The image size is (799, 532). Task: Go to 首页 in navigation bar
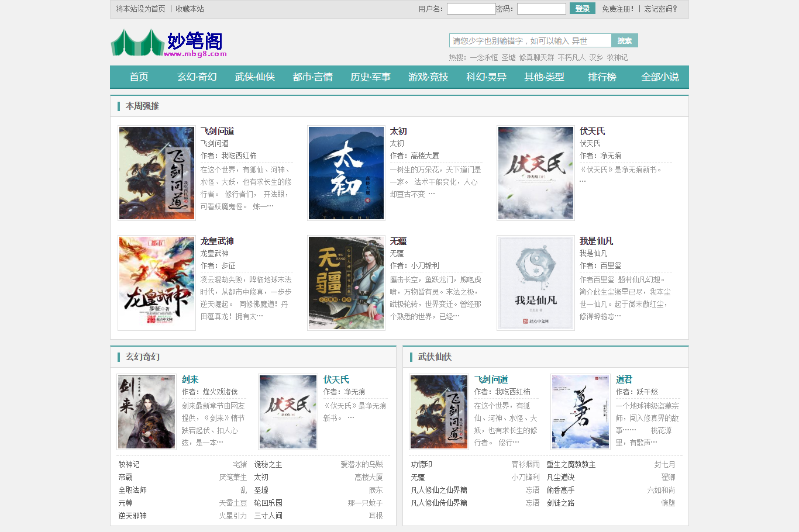(x=139, y=77)
